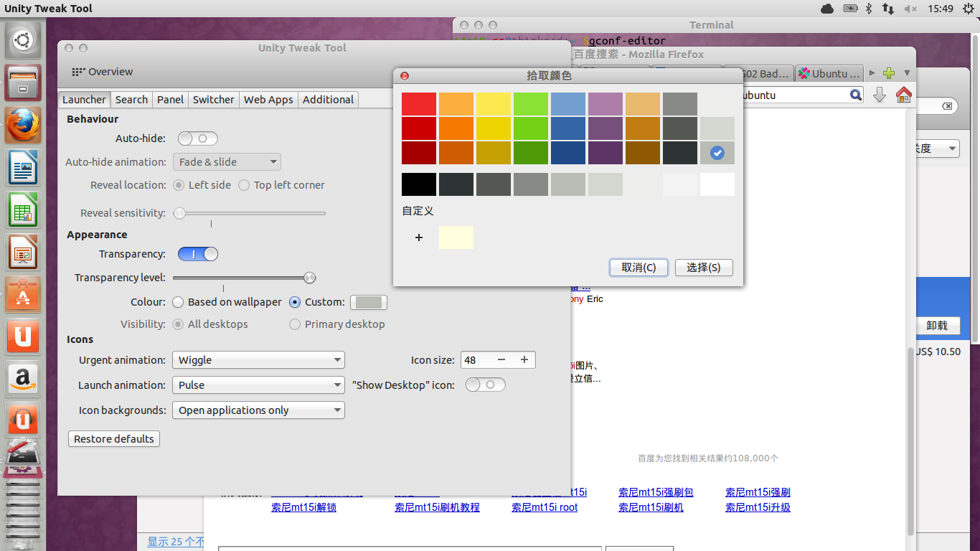Viewport: 980px width, 551px height.
Task: Open Ubuntu Software Center launcher icon
Action: 23,294
